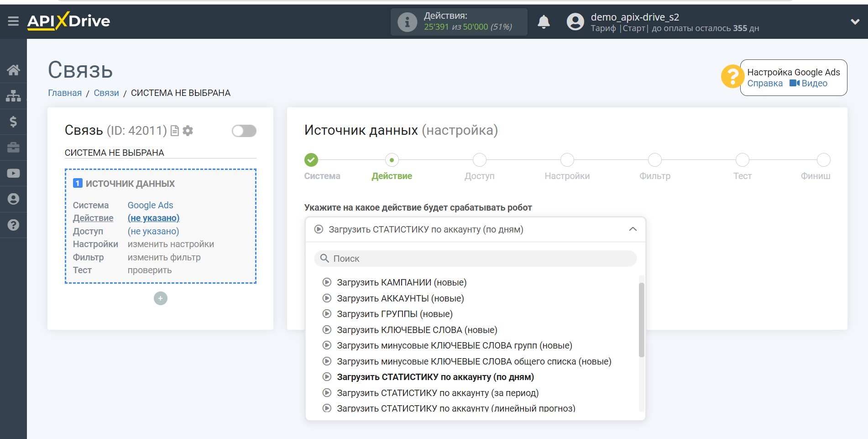The width and height of the screenshot is (868, 439).
Task: Go to Главная breadcrumb
Action: coord(65,93)
